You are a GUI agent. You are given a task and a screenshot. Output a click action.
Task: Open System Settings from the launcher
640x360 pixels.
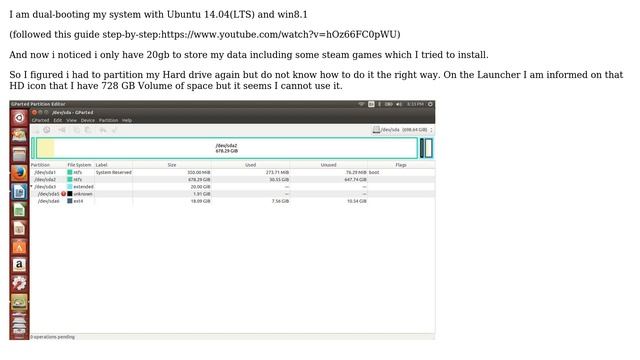19,283
